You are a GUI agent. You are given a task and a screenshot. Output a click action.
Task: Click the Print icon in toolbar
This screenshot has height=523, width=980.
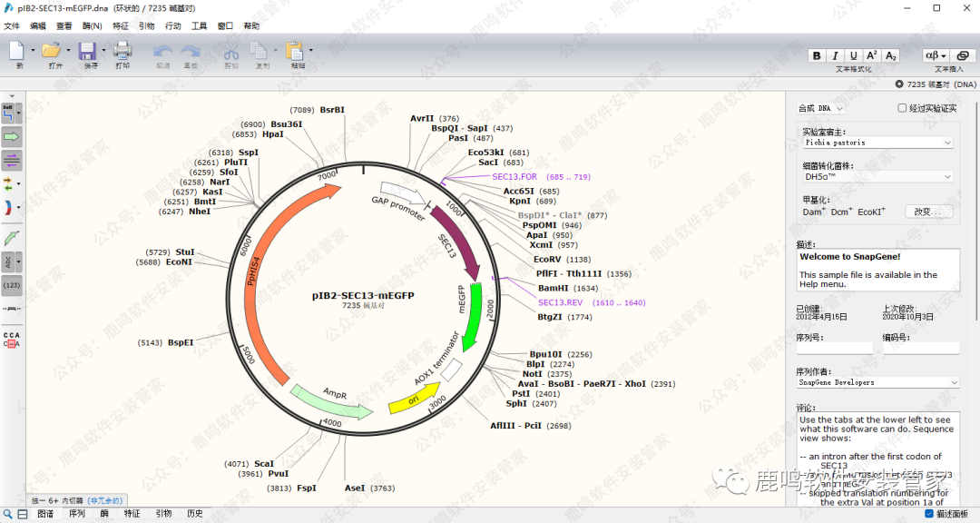[122, 52]
